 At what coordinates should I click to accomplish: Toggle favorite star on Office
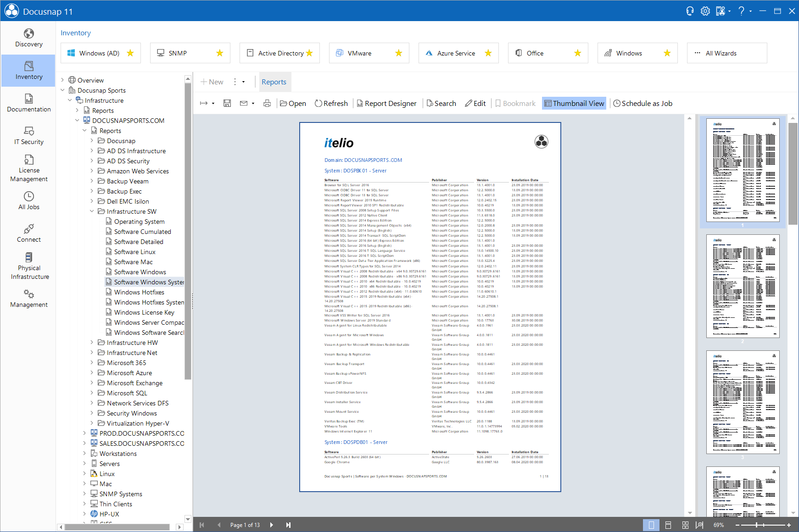click(x=578, y=53)
